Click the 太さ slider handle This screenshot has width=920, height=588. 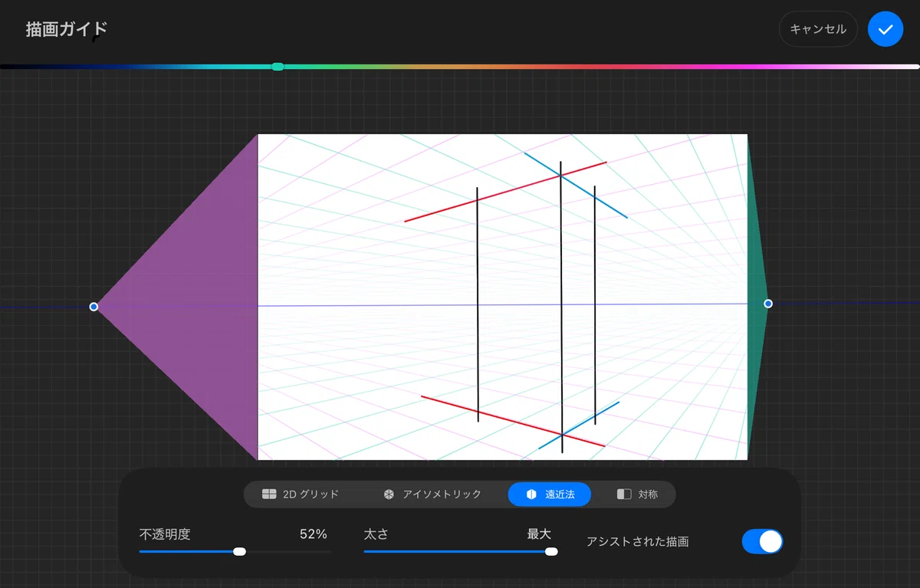pyautogui.click(x=551, y=551)
